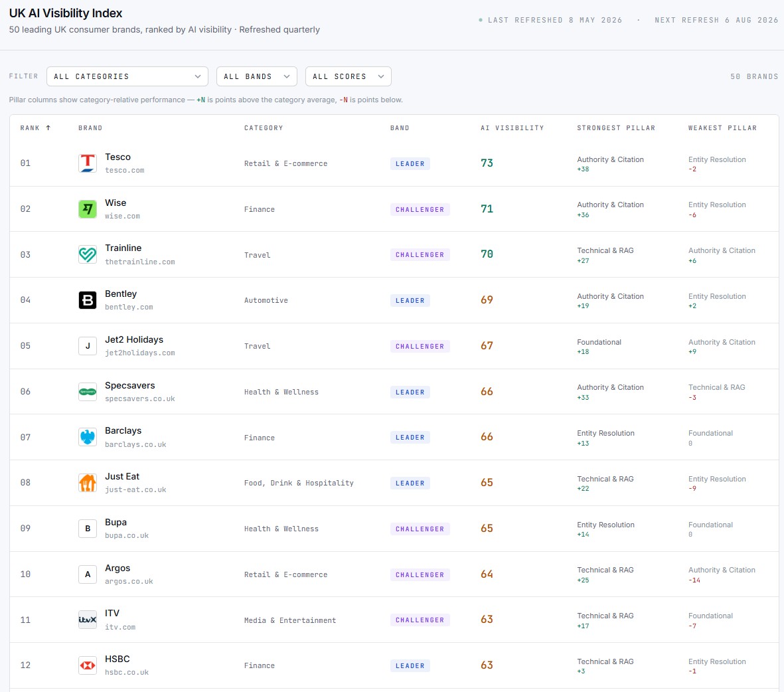This screenshot has width=784, height=692.
Task: Click the Specsavers logo icon
Action: pyautogui.click(x=88, y=392)
